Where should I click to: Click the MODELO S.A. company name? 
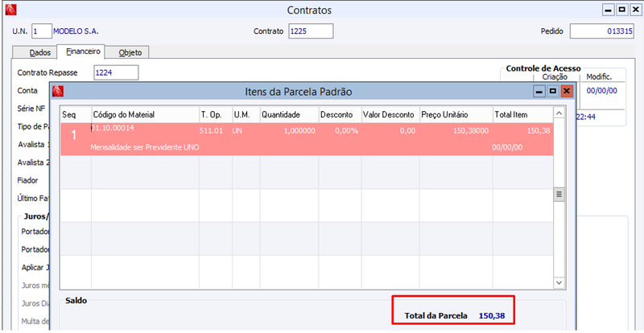[x=76, y=31]
